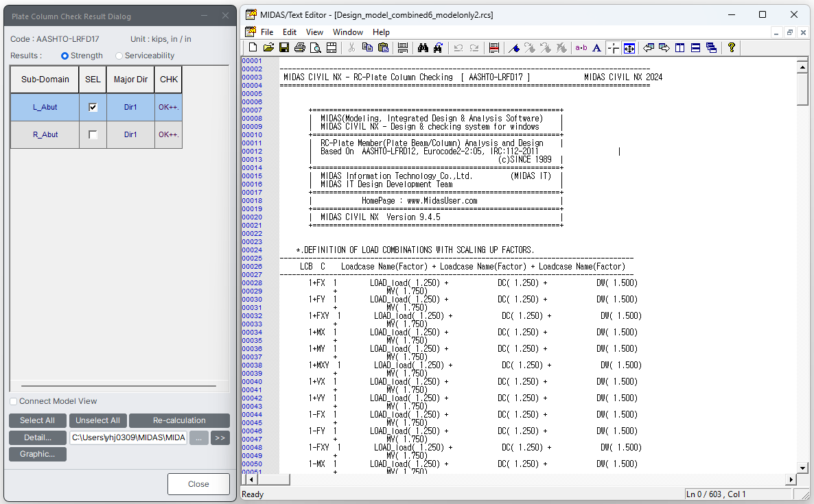Click the horizontal scrollbar left arrow
The height and width of the screenshot is (504, 814).
click(x=251, y=479)
